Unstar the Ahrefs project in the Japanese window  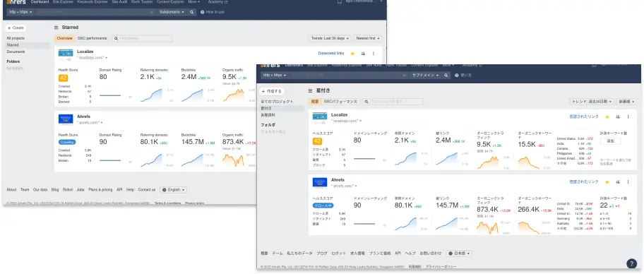pyautogui.click(x=607, y=181)
